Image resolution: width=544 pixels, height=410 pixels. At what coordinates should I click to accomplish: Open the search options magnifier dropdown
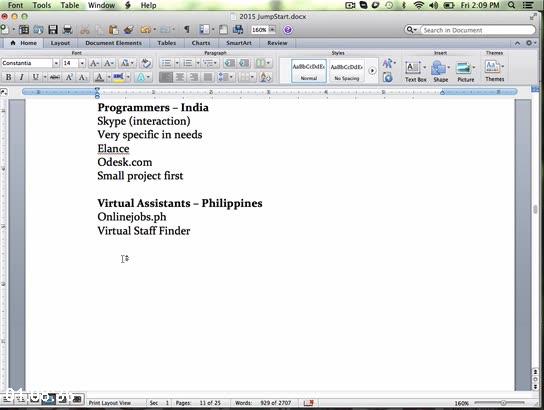point(411,30)
